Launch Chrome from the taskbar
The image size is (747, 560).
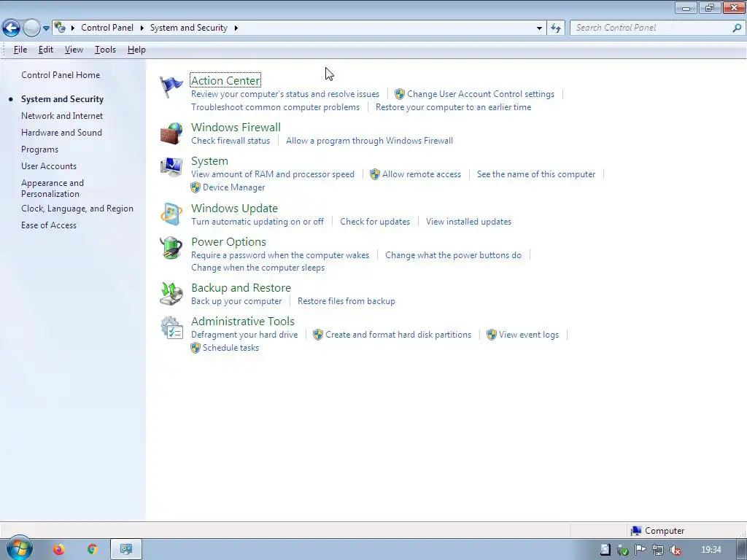click(x=93, y=550)
